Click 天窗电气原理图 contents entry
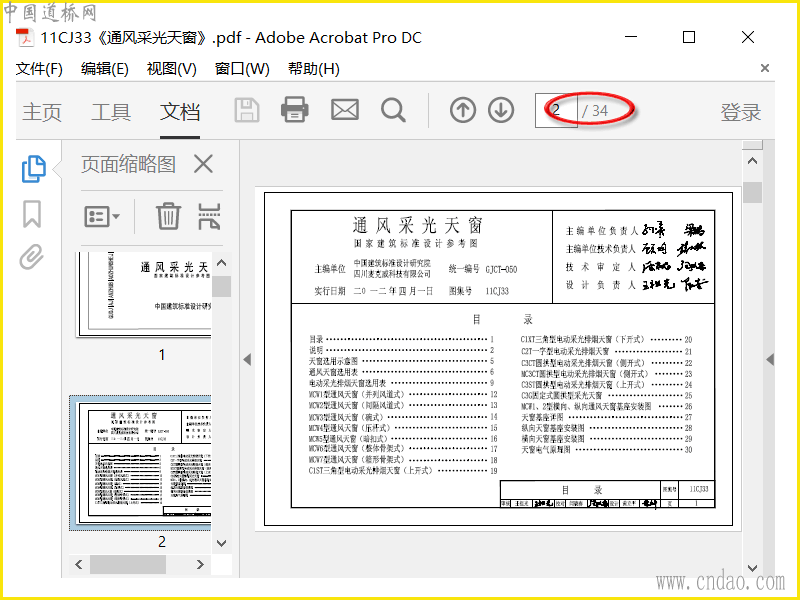The image size is (800, 600). click(546, 449)
